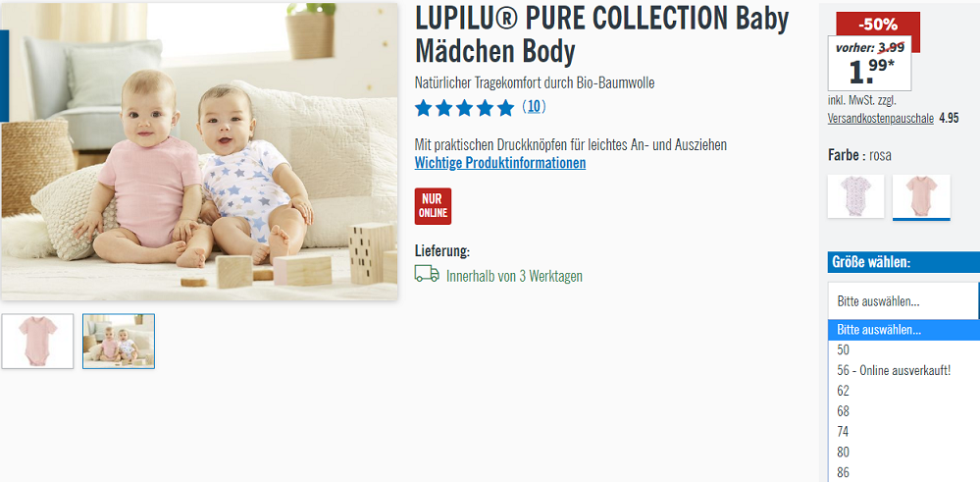Select size 62 from the list
Image resolution: width=980 pixels, height=482 pixels.
coord(903,391)
